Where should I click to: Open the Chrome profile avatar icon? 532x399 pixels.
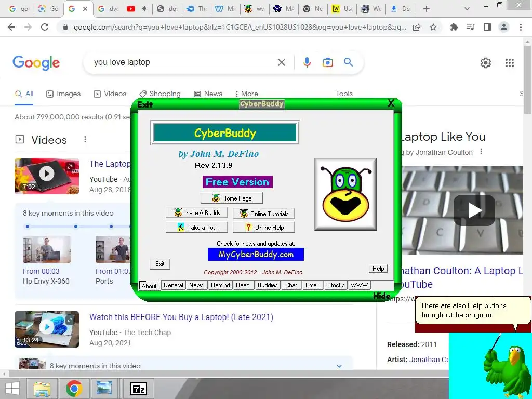coord(504,27)
